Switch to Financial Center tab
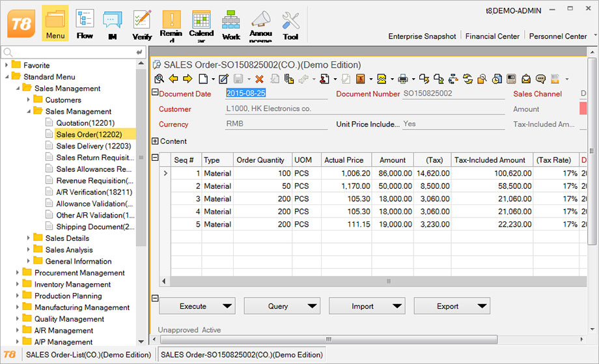 point(493,36)
